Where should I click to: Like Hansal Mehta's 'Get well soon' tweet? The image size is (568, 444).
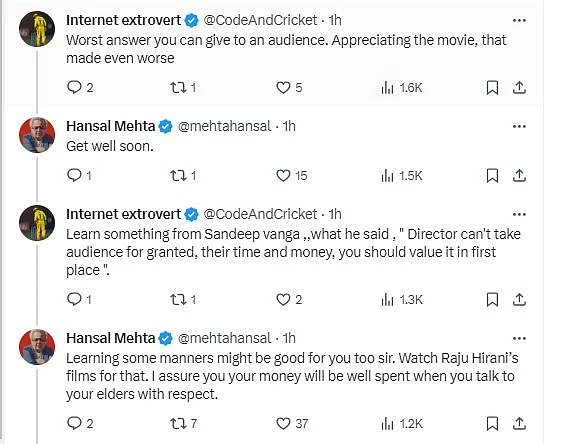click(291, 176)
